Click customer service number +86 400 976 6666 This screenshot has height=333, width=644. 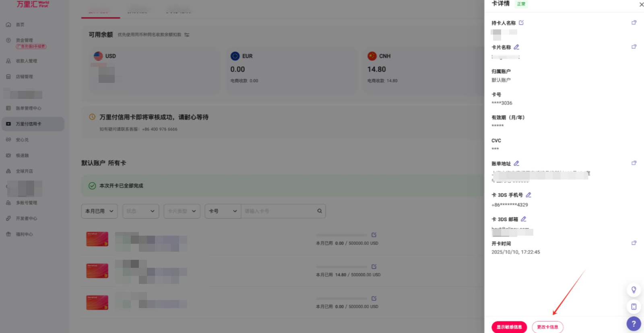tap(160, 129)
